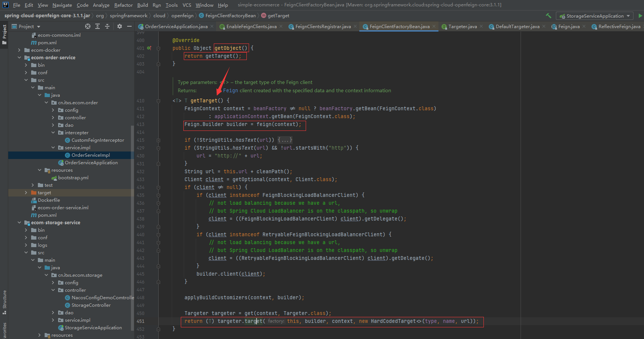Open the Analyze menu
The image size is (644, 339).
pyautogui.click(x=101, y=5)
